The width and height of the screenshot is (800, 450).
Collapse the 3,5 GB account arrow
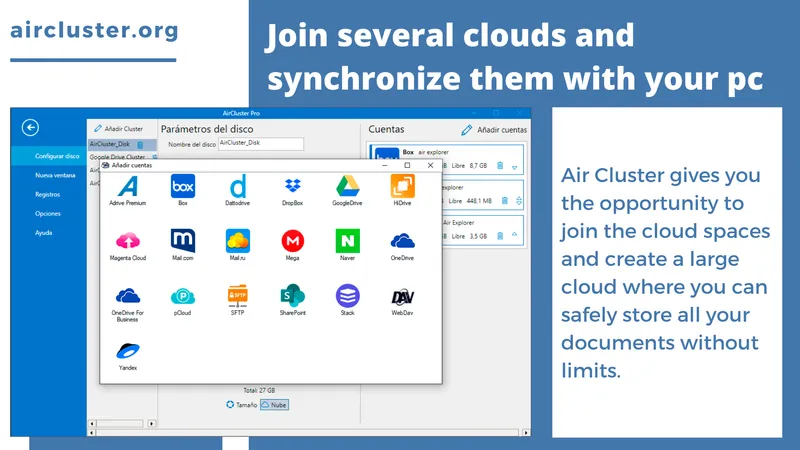[514, 235]
